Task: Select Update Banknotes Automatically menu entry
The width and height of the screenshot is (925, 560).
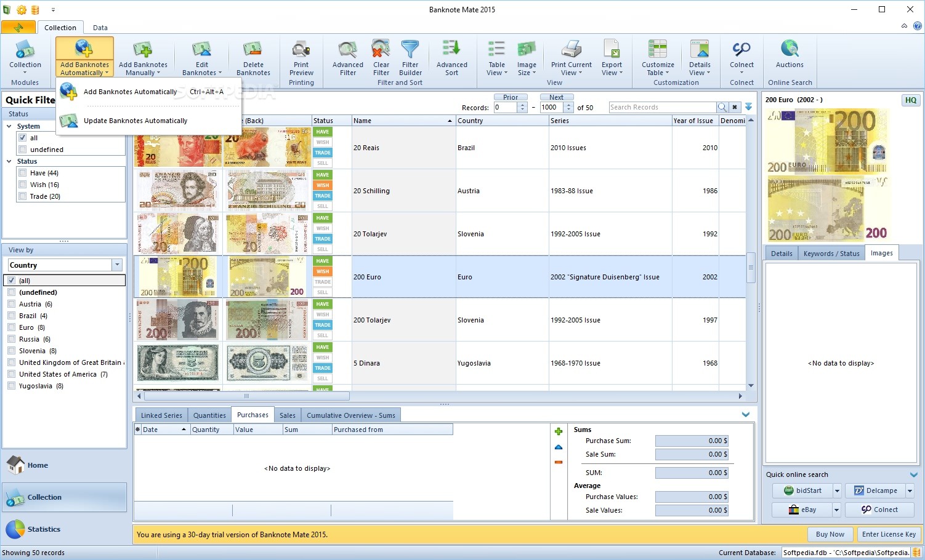Action: tap(148, 121)
